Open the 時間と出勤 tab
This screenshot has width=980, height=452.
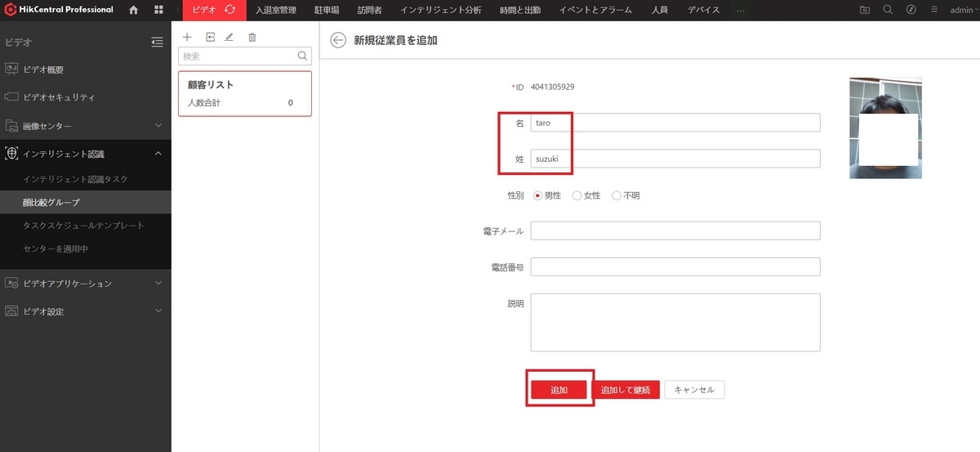click(519, 10)
